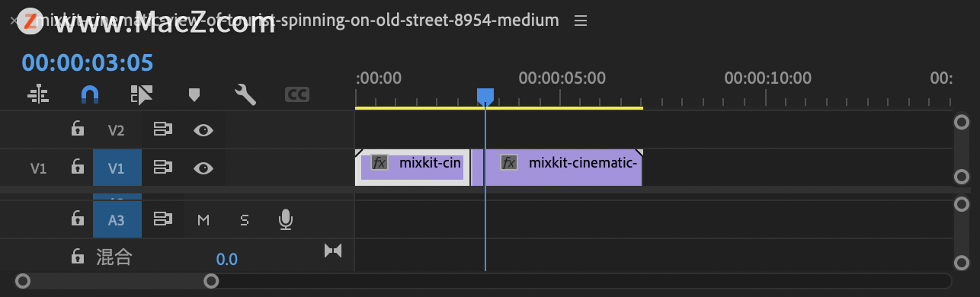Enable the Linked Selection icon
Viewport: 980px width, 297px height.
142,94
